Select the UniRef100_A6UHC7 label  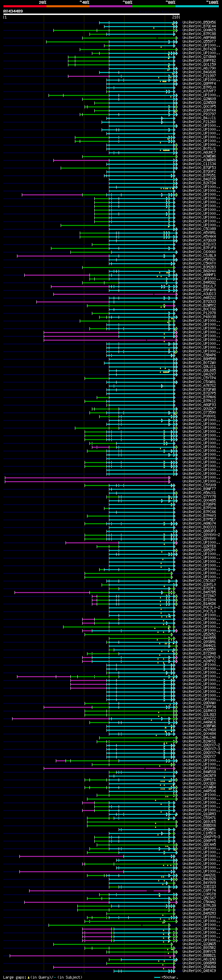click(x=199, y=153)
